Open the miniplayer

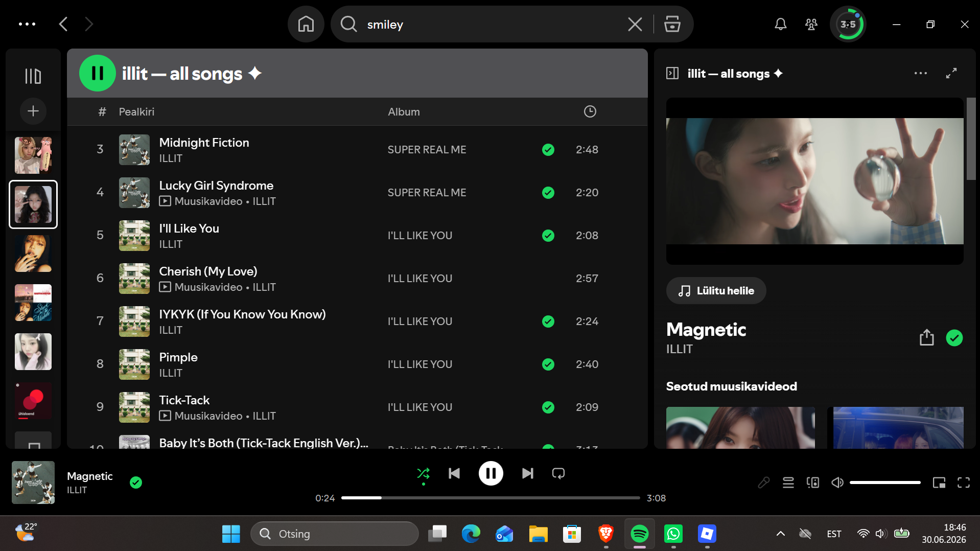point(939,483)
